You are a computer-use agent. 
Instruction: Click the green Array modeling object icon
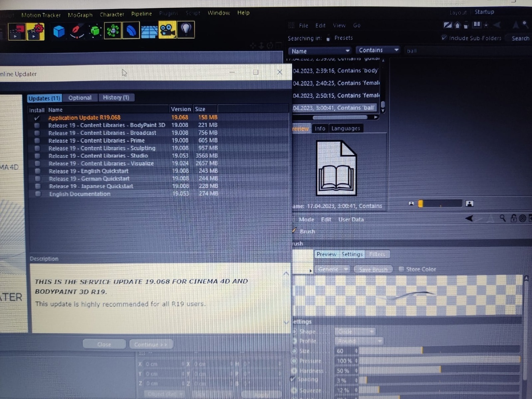113,31
